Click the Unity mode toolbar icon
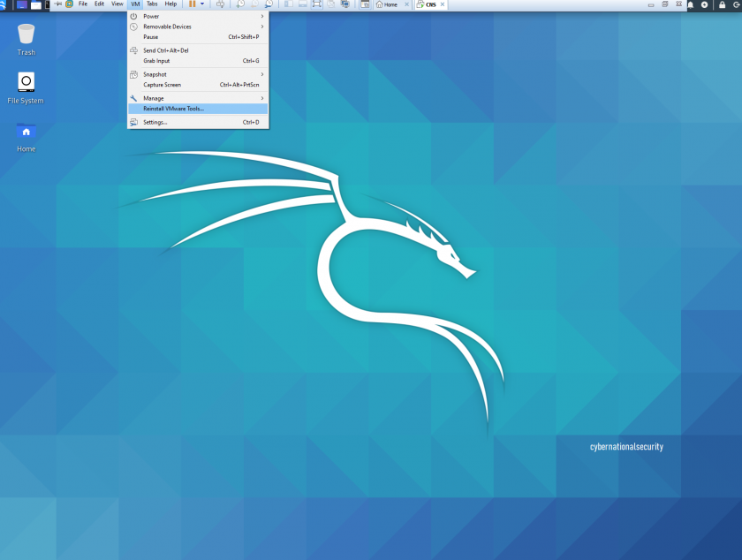742x560 pixels. click(x=331, y=4)
